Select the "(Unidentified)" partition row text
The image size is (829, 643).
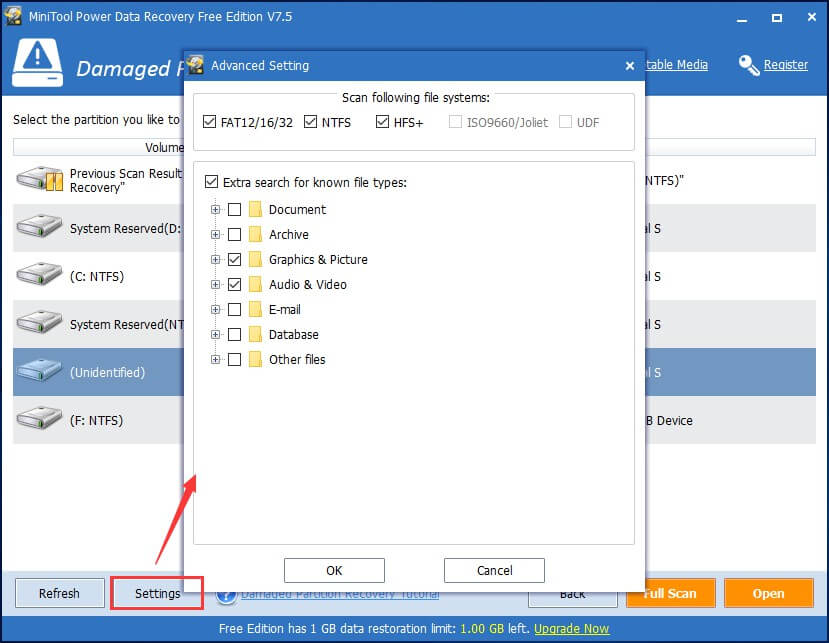click(x=107, y=372)
